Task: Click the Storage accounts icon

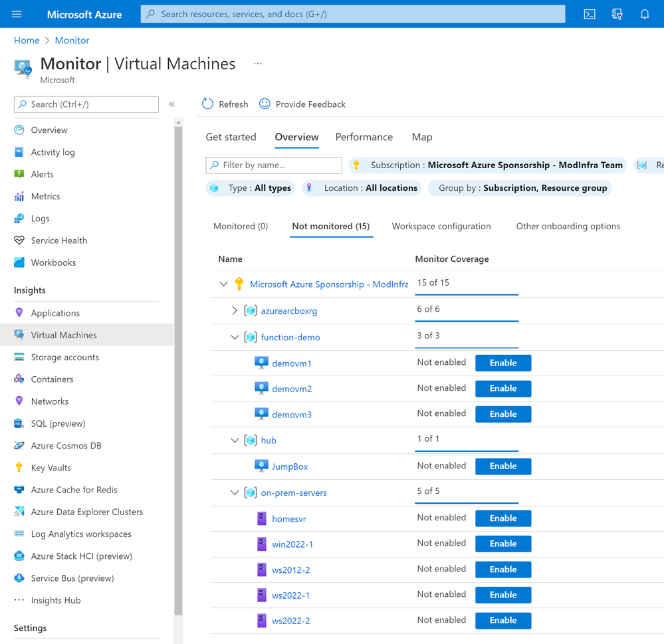Action: [19, 357]
